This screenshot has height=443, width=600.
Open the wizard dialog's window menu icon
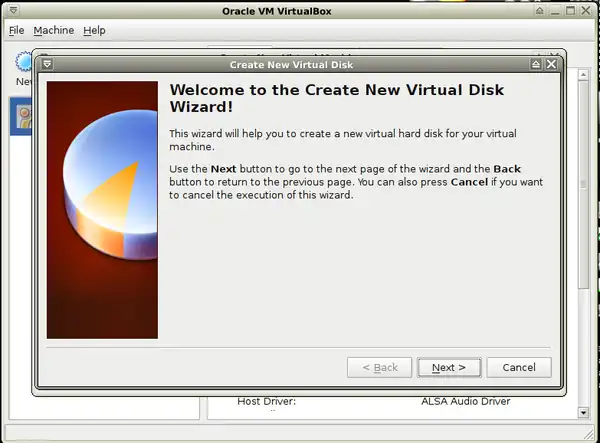[x=46, y=64]
